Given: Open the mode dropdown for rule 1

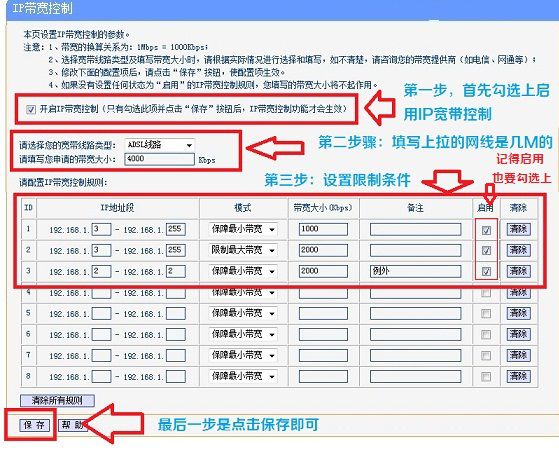Looking at the screenshot, I should point(243,229).
